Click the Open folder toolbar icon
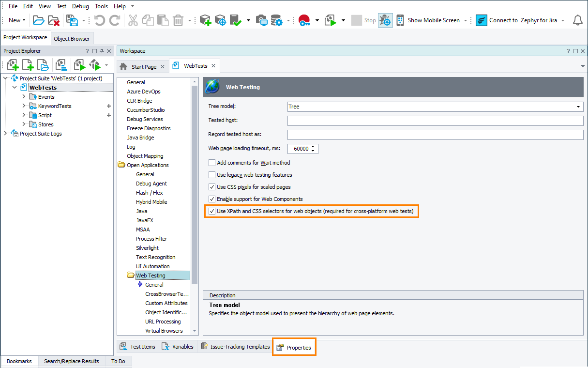Viewport: 588px width, 368px height. click(x=38, y=20)
